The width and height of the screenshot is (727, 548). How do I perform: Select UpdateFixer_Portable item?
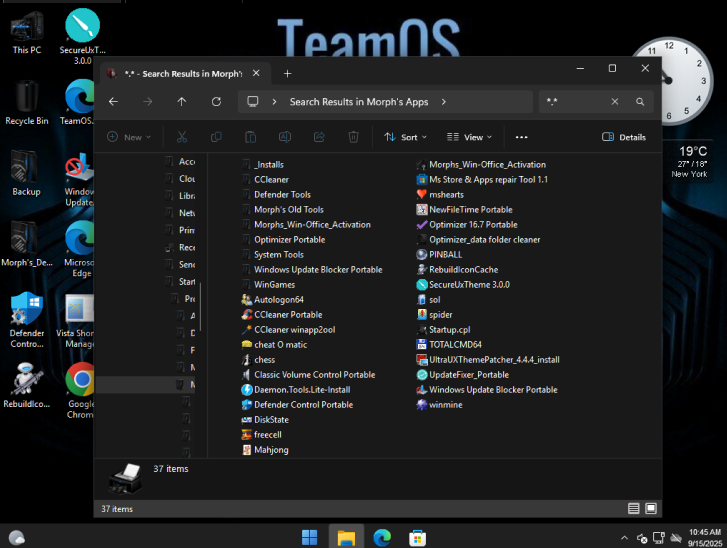[463, 375]
